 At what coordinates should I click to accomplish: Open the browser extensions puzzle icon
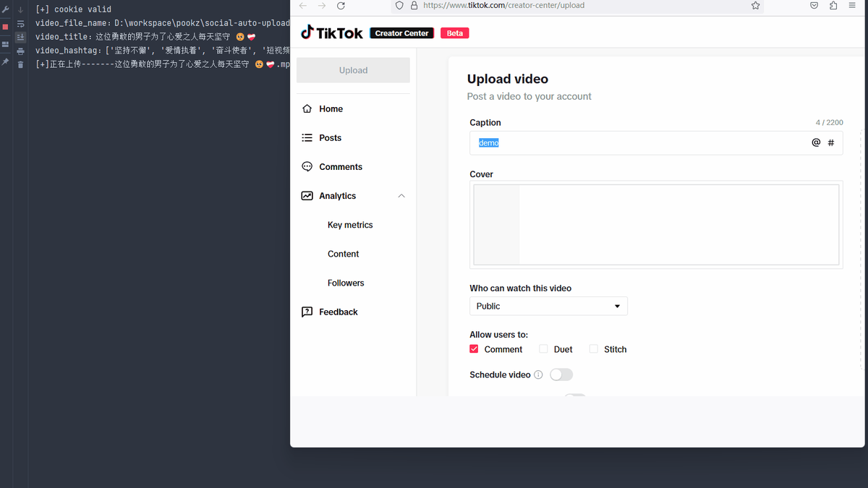[x=833, y=5]
